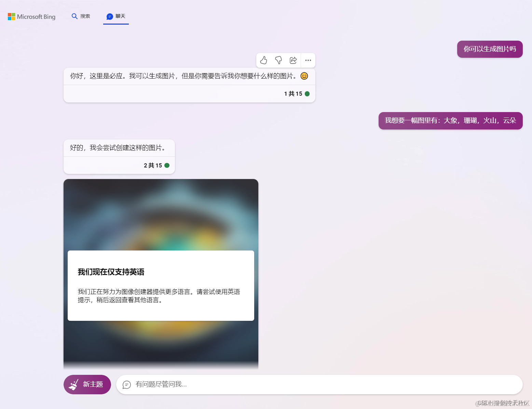Viewport: 532px width, 409px height.
Task: Thumbs down Bing's first reply
Action: coord(278,60)
